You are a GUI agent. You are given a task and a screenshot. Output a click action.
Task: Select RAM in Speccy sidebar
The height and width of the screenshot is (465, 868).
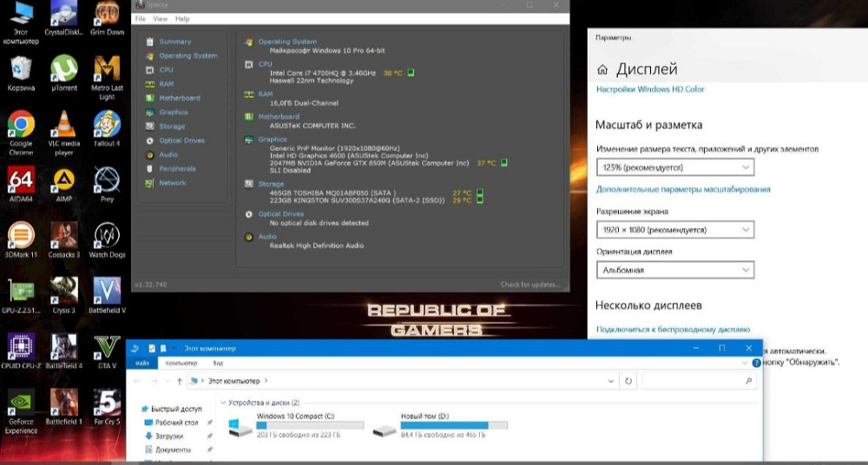coord(166,84)
